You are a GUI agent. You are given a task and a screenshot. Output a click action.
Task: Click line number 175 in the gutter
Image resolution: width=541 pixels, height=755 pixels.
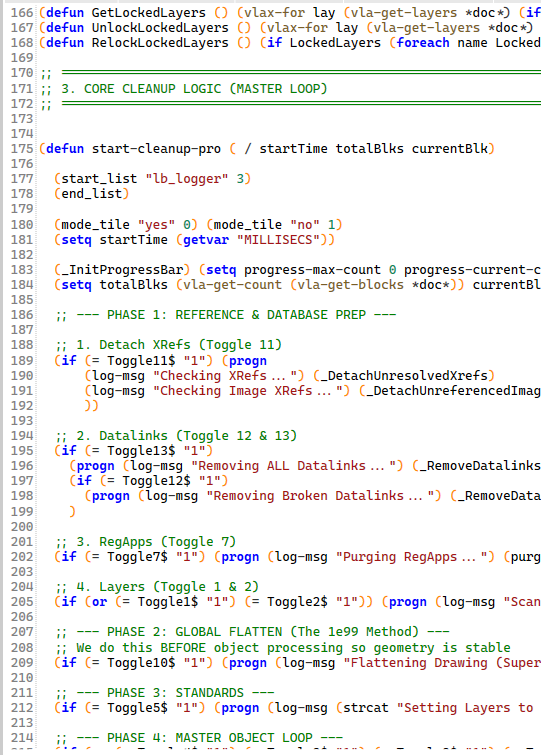[x=22, y=149]
